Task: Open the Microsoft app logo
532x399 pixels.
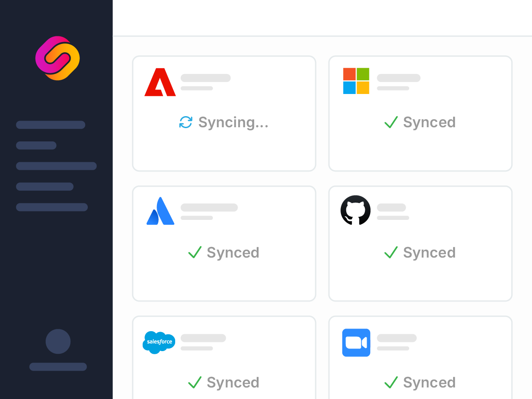Action: click(x=356, y=81)
